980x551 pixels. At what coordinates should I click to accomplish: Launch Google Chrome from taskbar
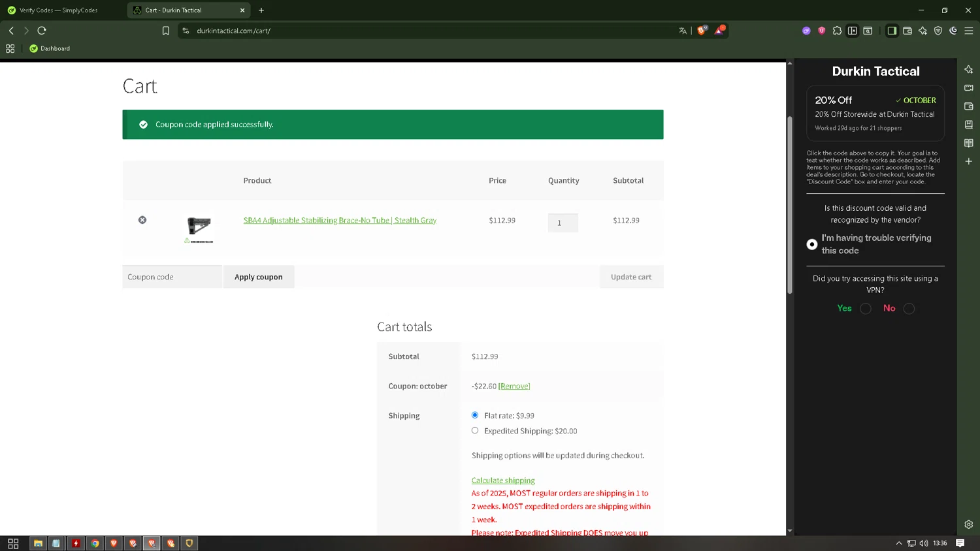[x=95, y=543]
